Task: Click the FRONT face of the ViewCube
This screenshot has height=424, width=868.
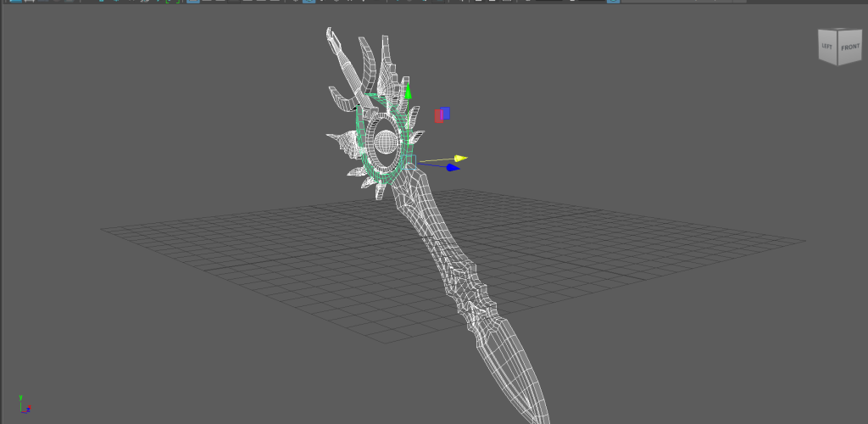Action: pyautogui.click(x=850, y=48)
